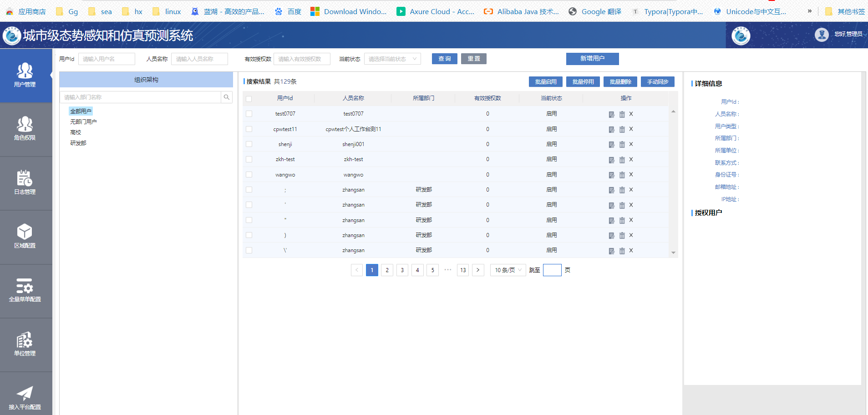Click the 查询 search button
Screen dimensions: 868x415
[445, 59]
